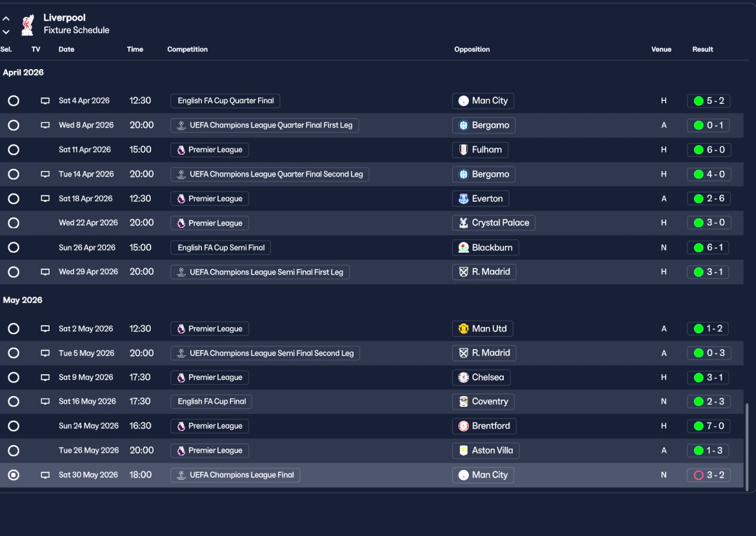Click the Chelsea club badge
756x536 pixels.
[464, 378]
